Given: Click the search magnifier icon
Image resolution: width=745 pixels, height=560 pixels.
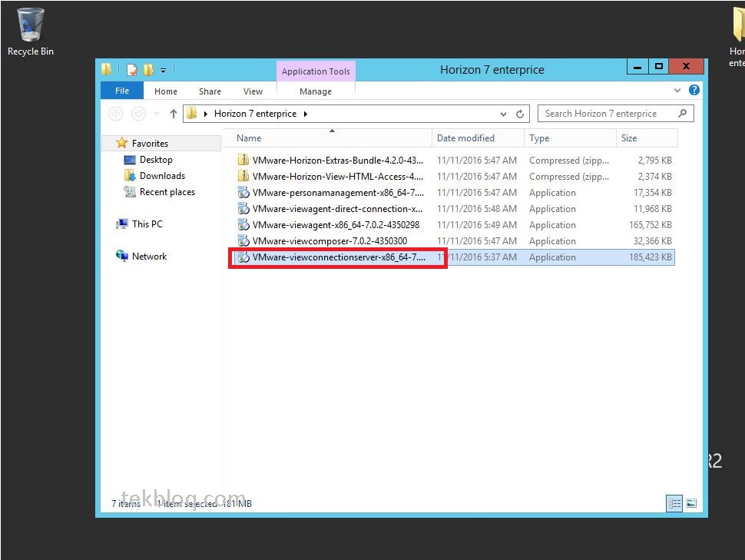Looking at the screenshot, I should (683, 114).
